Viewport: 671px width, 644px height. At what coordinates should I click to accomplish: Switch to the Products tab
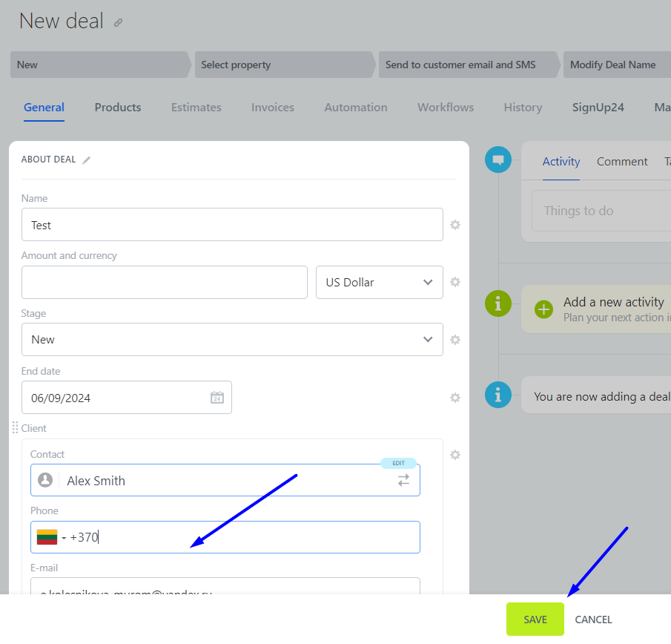118,108
